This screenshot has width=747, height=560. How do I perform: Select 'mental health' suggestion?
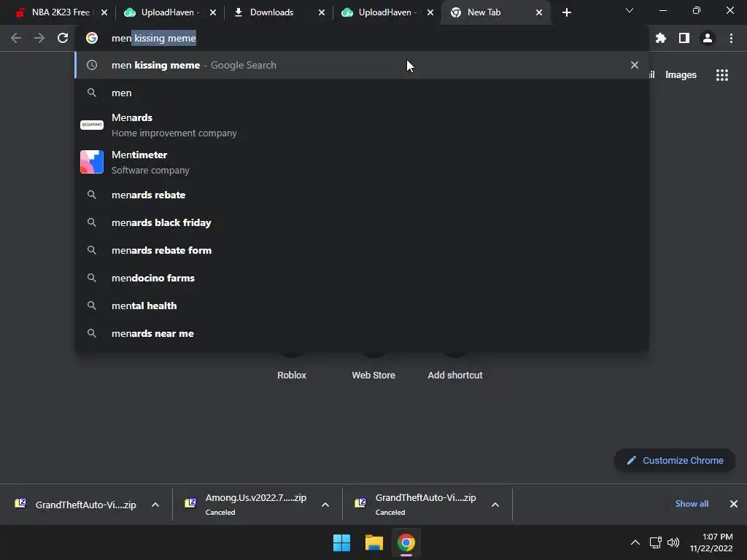click(x=362, y=306)
